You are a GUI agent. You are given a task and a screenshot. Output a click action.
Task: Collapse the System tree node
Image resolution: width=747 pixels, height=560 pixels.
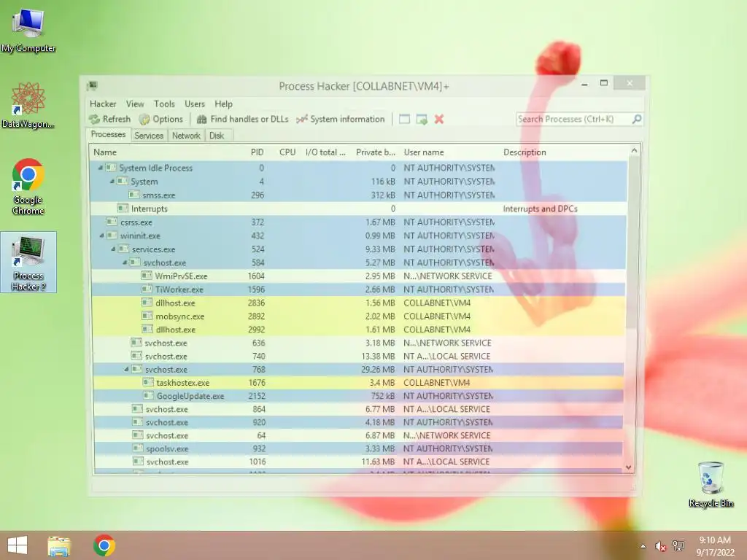pyautogui.click(x=112, y=182)
